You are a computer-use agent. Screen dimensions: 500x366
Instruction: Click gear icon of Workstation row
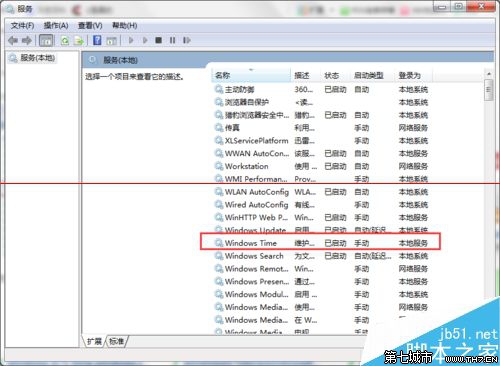[219, 166]
